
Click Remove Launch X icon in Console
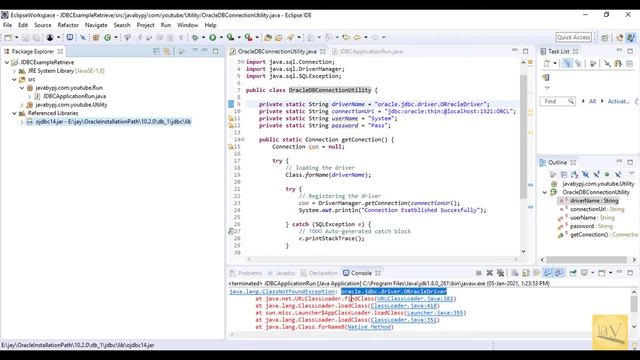tap(489, 273)
